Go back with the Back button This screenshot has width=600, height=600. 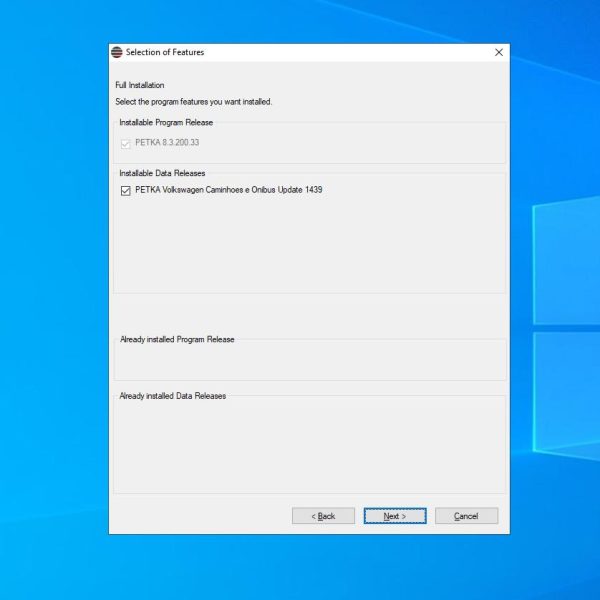(x=323, y=516)
